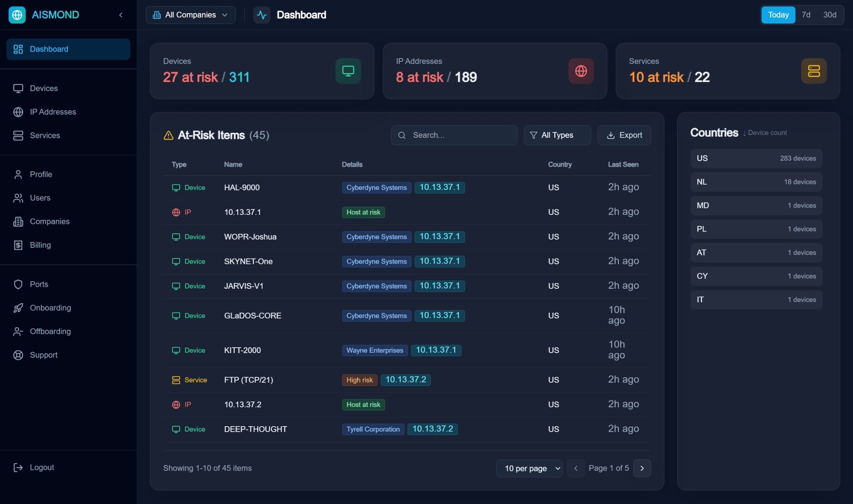Collapse the sidebar with the chevron
The height and width of the screenshot is (504, 853).
point(120,15)
